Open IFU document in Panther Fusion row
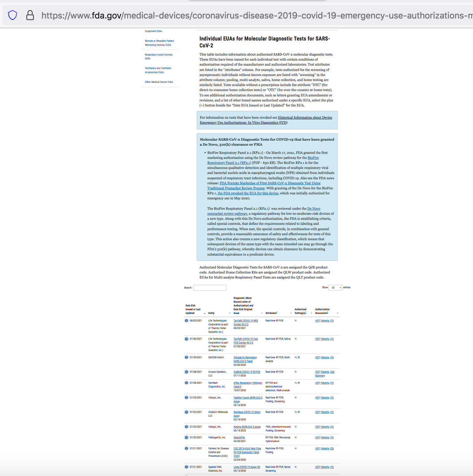The image size is (473, 476). pos(332,398)
